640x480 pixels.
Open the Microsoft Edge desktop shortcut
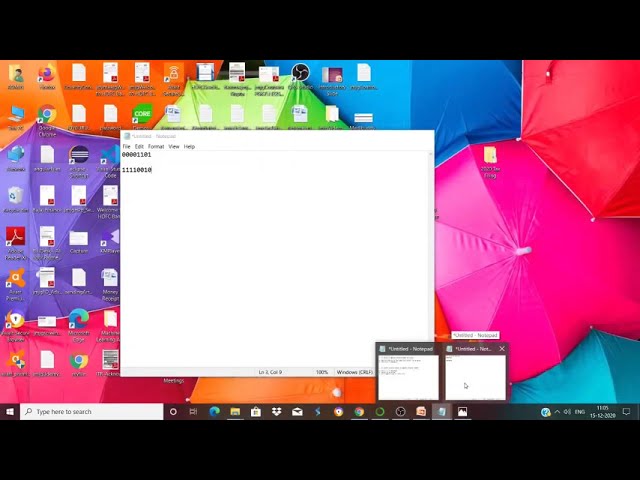79,325
